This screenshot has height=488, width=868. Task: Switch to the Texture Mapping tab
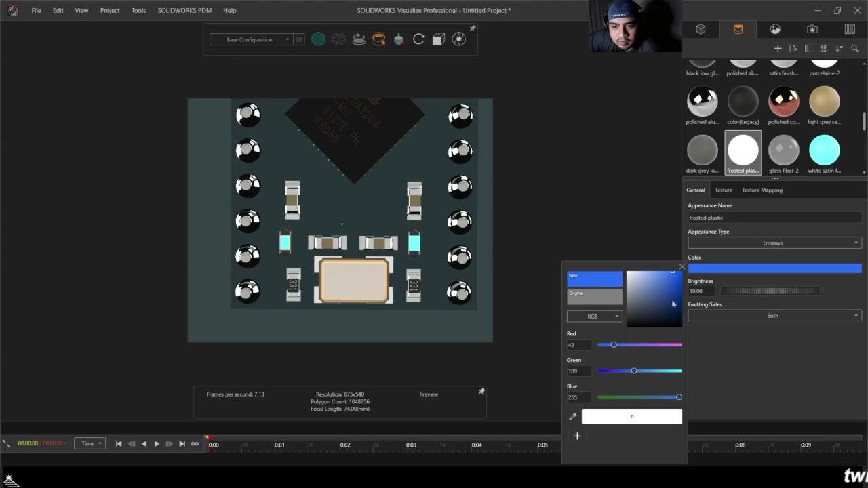[x=762, y=190]
